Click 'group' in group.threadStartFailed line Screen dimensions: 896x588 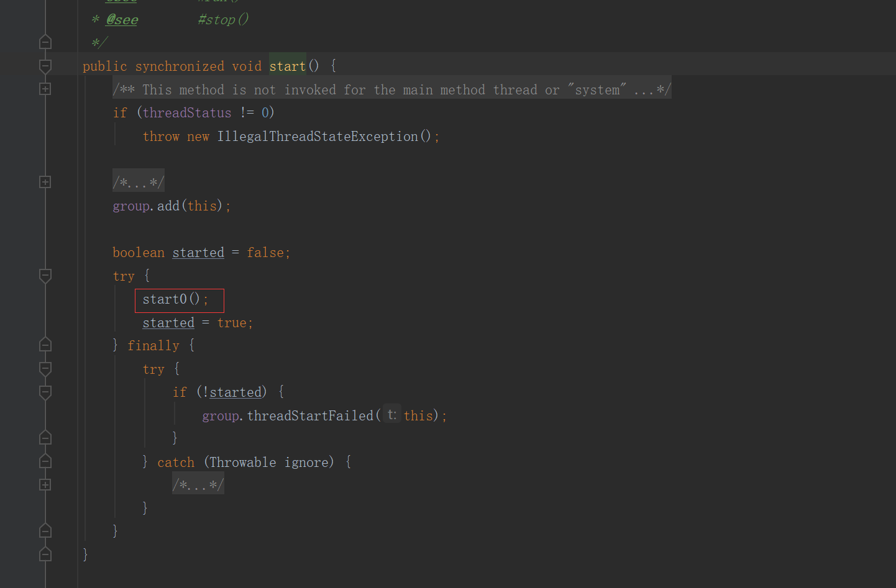click(221, 415)
